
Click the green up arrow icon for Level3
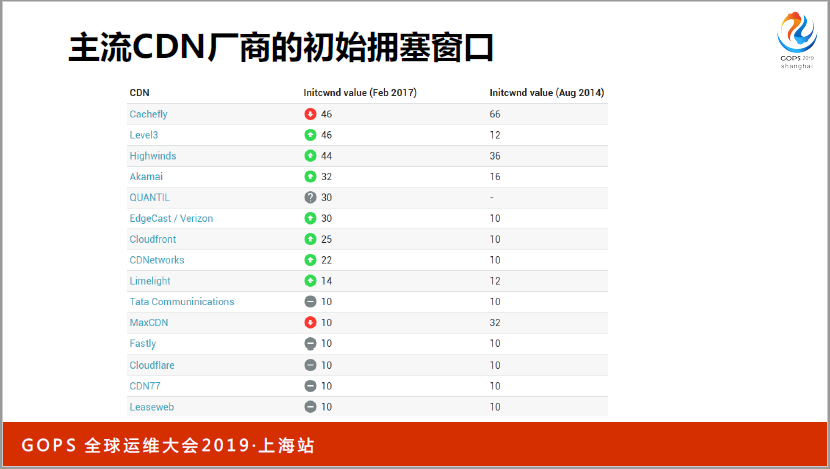tap(310, 135)
